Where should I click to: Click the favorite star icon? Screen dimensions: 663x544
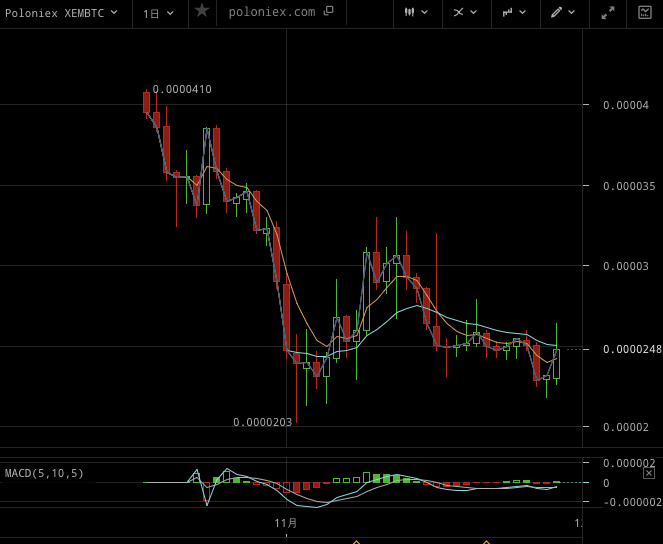[202, 11]
